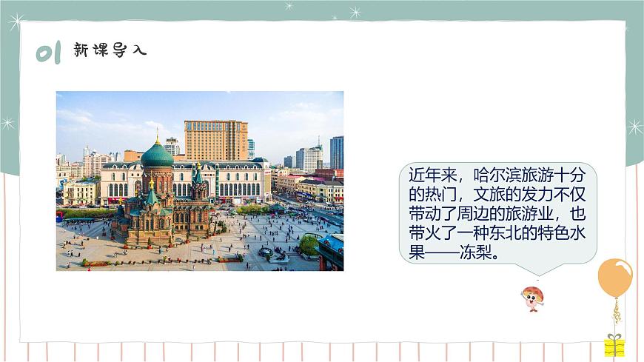
Task: Click the orange balloon graphic
Action: click(x=615, y=278)
